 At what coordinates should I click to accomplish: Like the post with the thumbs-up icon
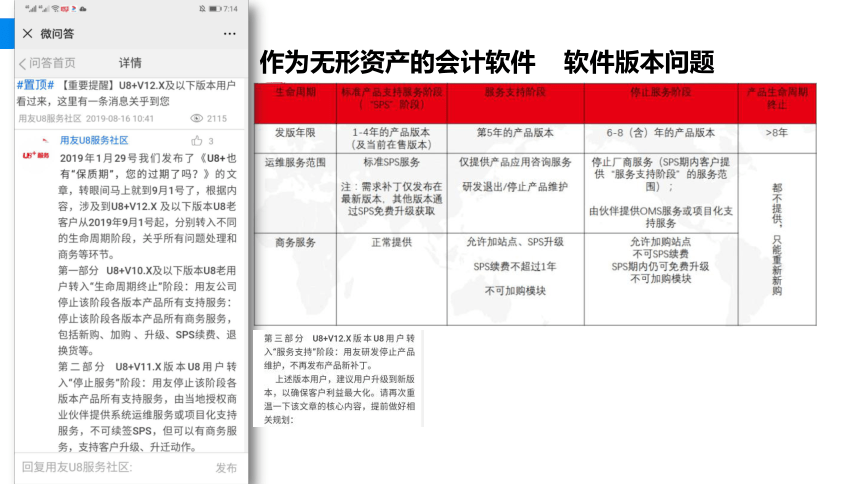pos(197,141)
